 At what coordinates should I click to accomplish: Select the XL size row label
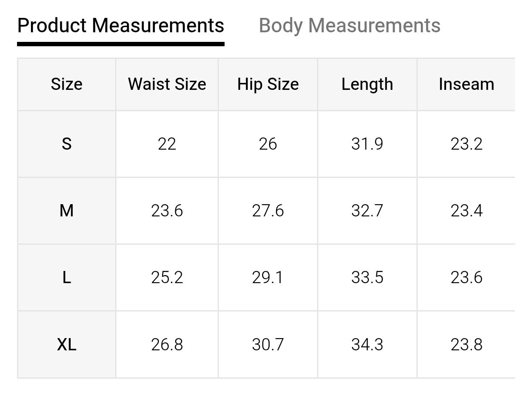66,345
